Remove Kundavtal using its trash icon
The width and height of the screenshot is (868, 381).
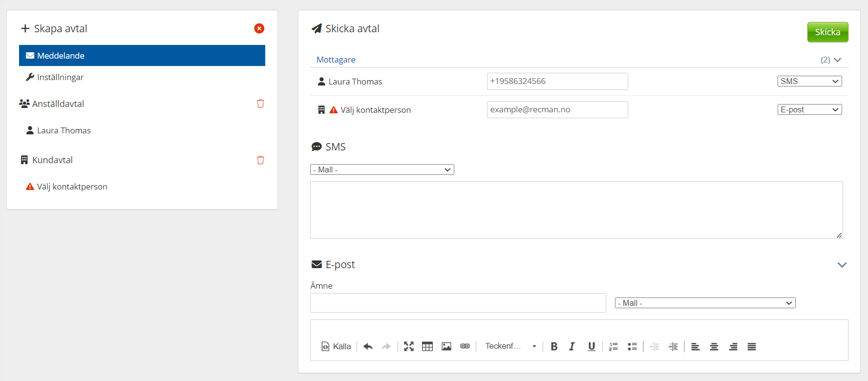pos(260,160)
